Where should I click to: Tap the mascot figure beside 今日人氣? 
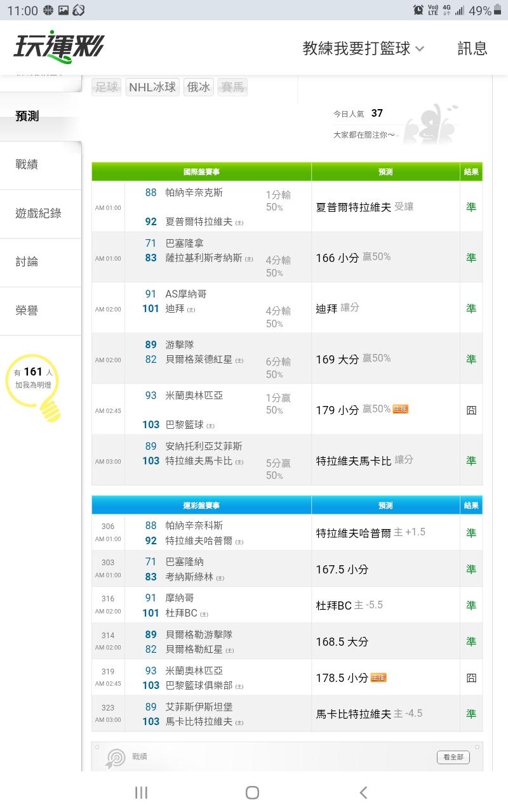click(432, 124)
